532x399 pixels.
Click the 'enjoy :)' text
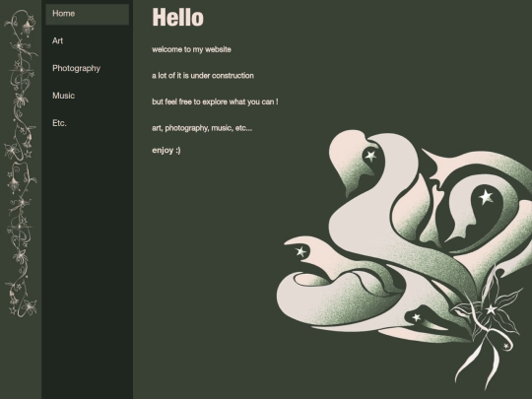(166, 151)
